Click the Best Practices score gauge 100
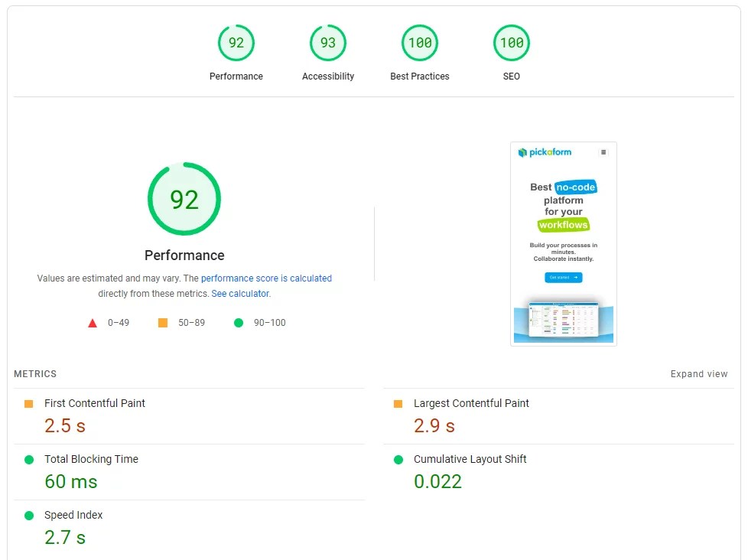748x560 pixels. coord(419,43)
